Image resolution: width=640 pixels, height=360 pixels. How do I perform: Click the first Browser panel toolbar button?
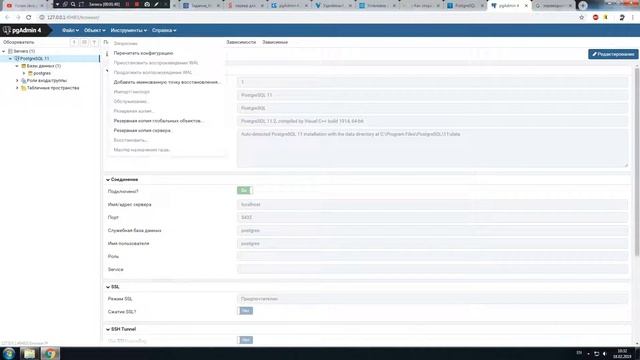click(x=74, y=42)
